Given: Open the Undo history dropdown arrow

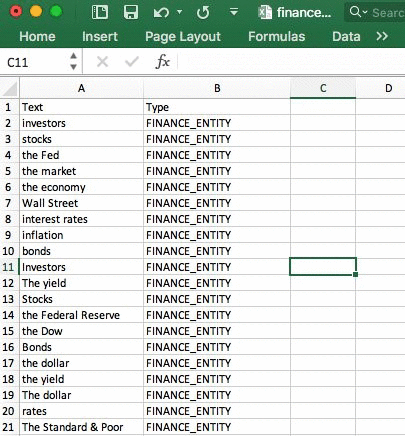Looking at the screenshot, I should pyautogui.click(x=179, y=12).
